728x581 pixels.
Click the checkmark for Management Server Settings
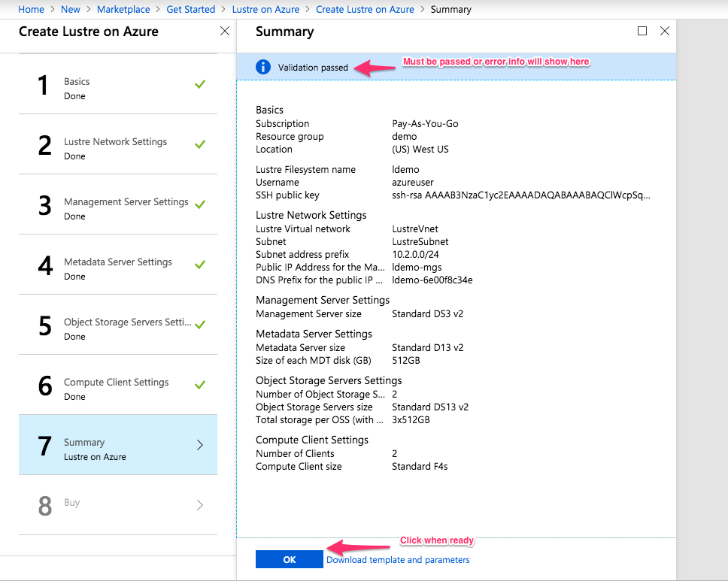click(x=200, y=204)
